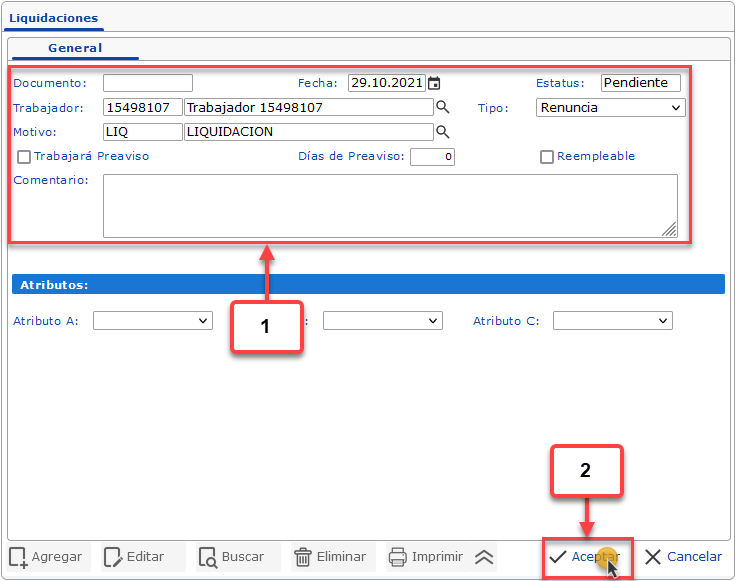This screenshot has width=736, height=581.
Task: Open the middle attribute dropdown
Action: pos(383,321)
